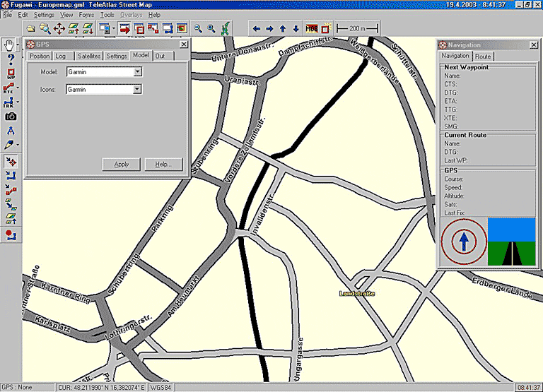Viewport: 543px width, 392px height.
Task: Click the open folder toolbar icon
Action: pos(30,29)
